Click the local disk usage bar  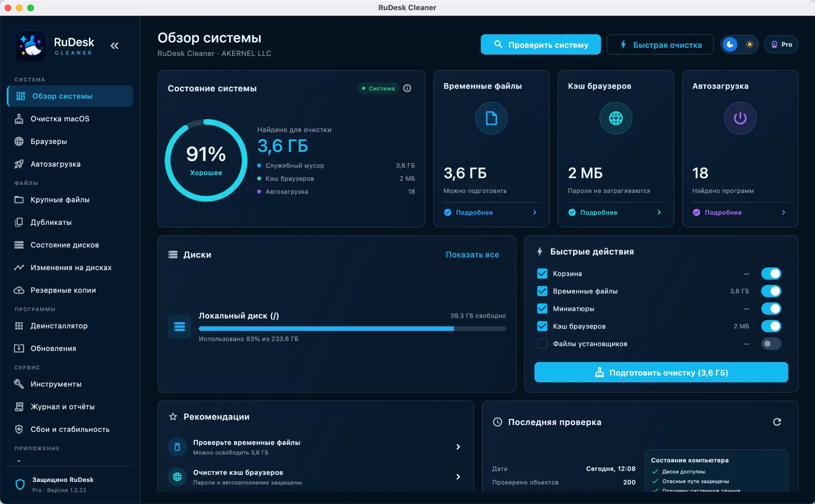click(x=352, y=328)
